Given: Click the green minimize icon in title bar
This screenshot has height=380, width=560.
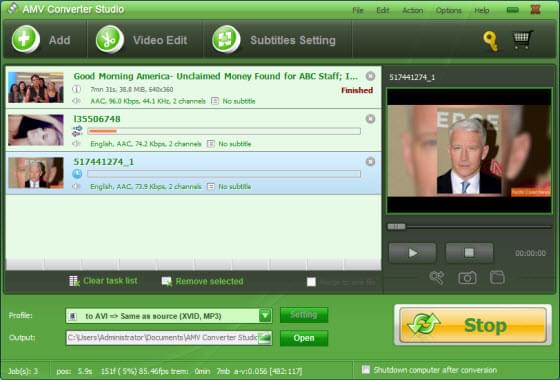Looking at the screenshot, I should click(x=512, y=10).
